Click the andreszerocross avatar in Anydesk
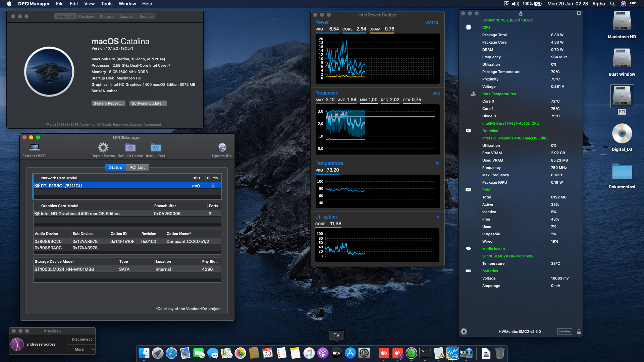 pyautogui.click(x=17, y=344)
